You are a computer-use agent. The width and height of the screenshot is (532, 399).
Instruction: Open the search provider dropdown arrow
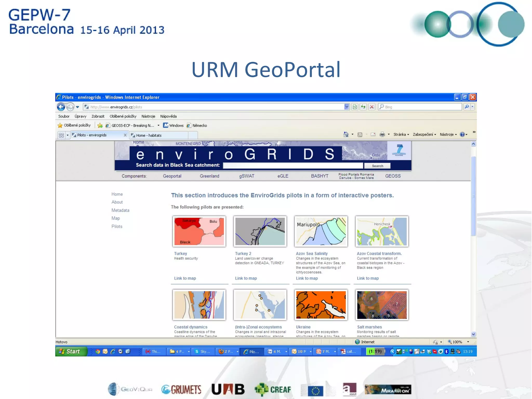[473, 107]
